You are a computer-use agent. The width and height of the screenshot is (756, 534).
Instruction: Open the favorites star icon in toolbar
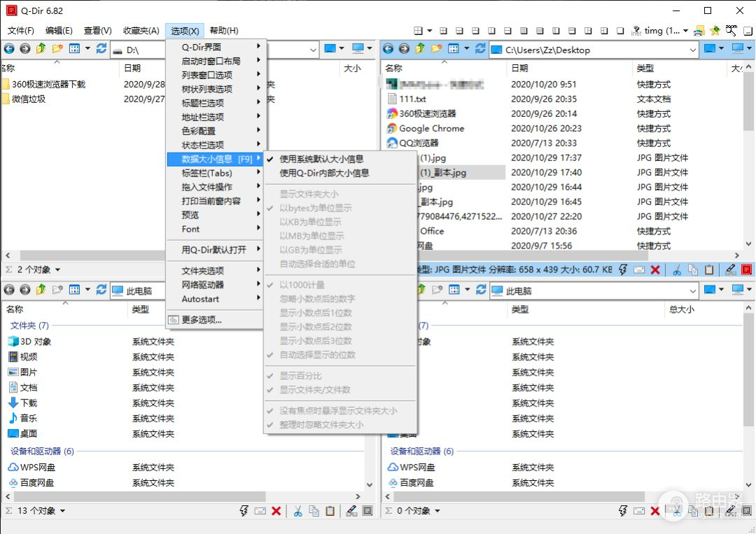(715, 31)
